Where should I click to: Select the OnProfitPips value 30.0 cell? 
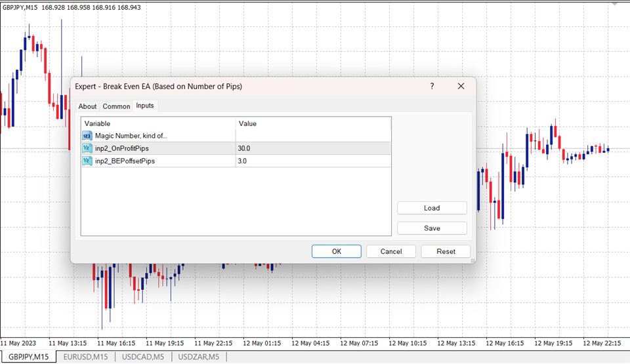click(312, 148)
